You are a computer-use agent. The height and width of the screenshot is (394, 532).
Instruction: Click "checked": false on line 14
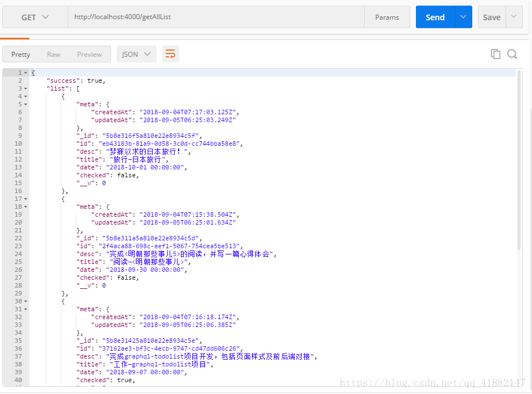[x=108, y=175]
